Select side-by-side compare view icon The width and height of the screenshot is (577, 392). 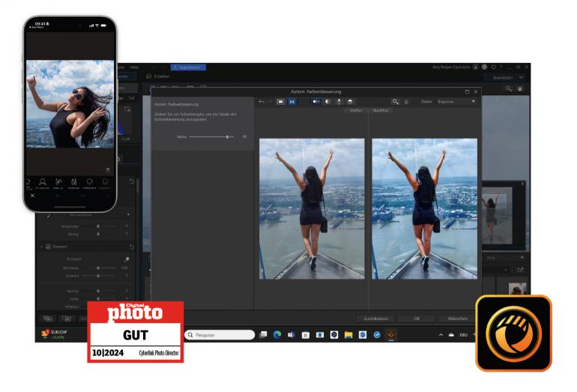291,102
